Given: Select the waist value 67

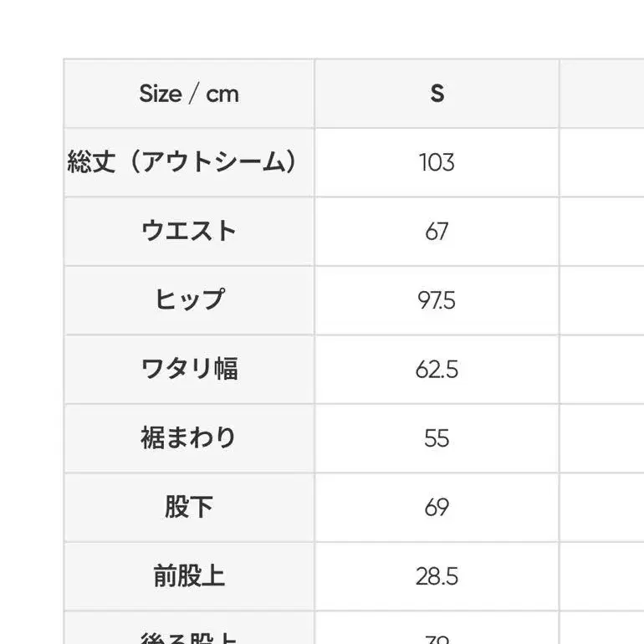Looking at the screenshot, I should (437, 231).
